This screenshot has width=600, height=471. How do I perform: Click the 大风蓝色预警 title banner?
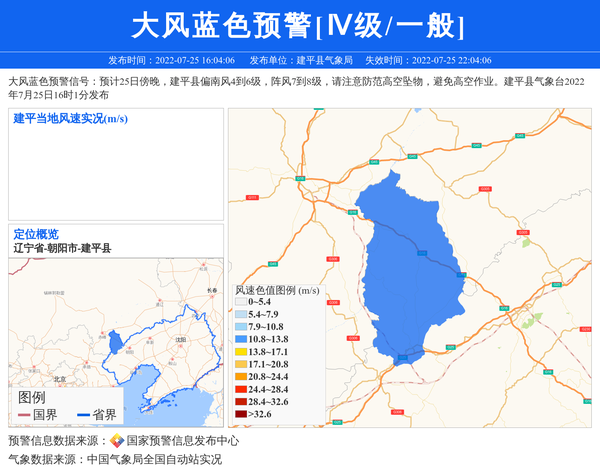pos(299,25)
